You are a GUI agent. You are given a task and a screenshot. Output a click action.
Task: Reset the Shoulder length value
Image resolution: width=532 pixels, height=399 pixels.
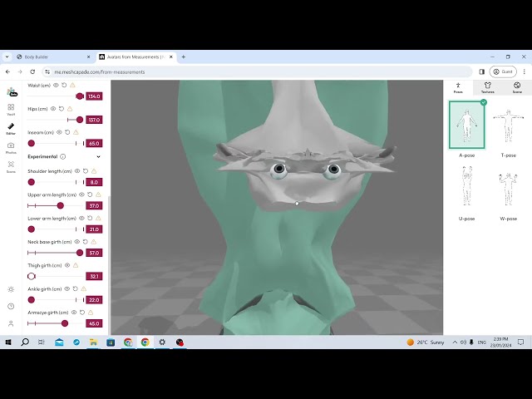86,171
